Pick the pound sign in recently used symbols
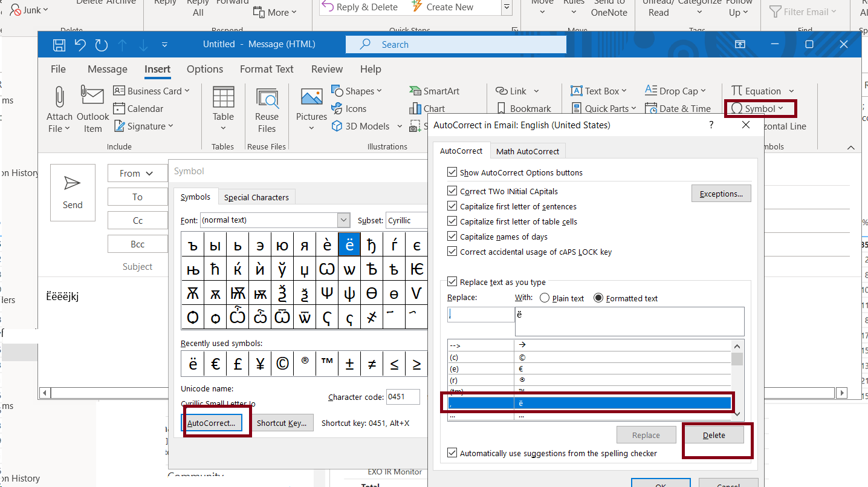The height and width of the screenshot is (487, 868). point(238,364)
